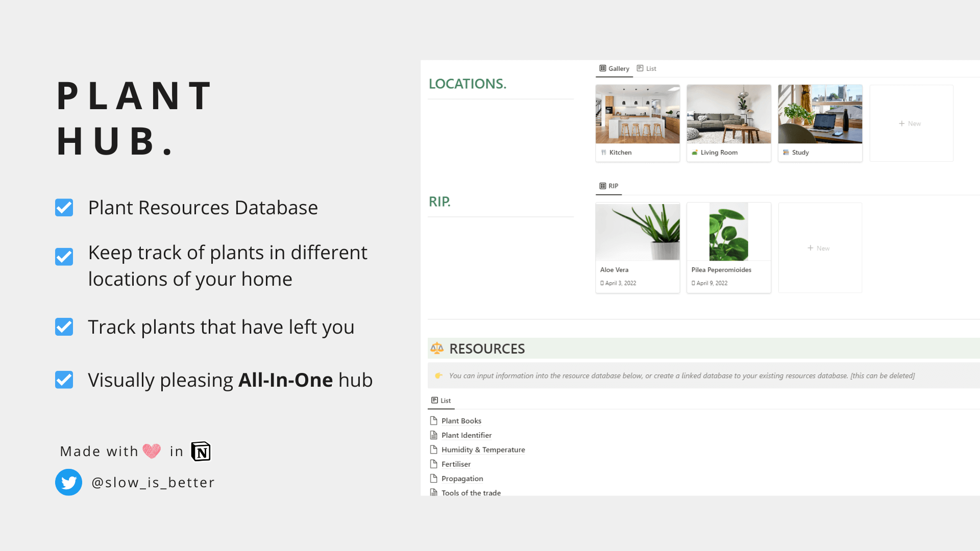This screenshot has height=551, width=980.
Task: Click the fork and knife icon on Kitchen card
Action: click(604, 152)
